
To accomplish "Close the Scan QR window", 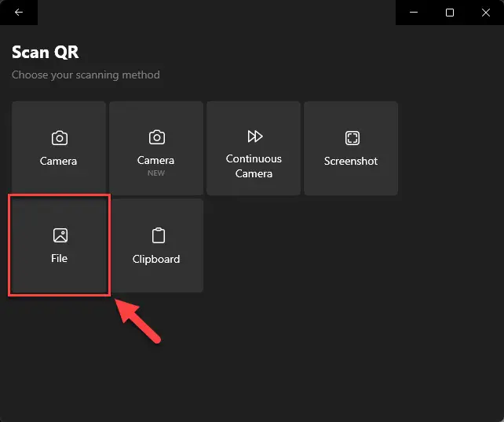I will tap(486, 13).
